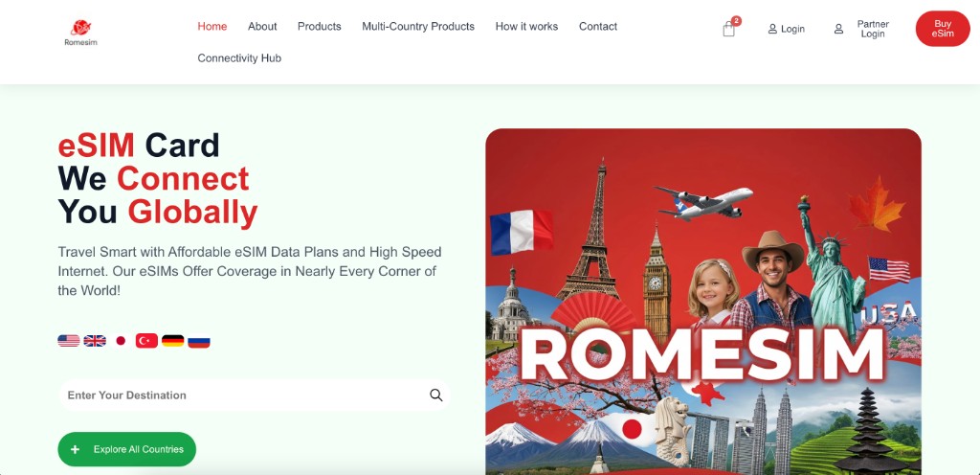Image resolution: width=980 pixels, height=475 pixels.
Task: Open the Connectivity Hub page
Action: pyautogui.click(x=239, y=58)
